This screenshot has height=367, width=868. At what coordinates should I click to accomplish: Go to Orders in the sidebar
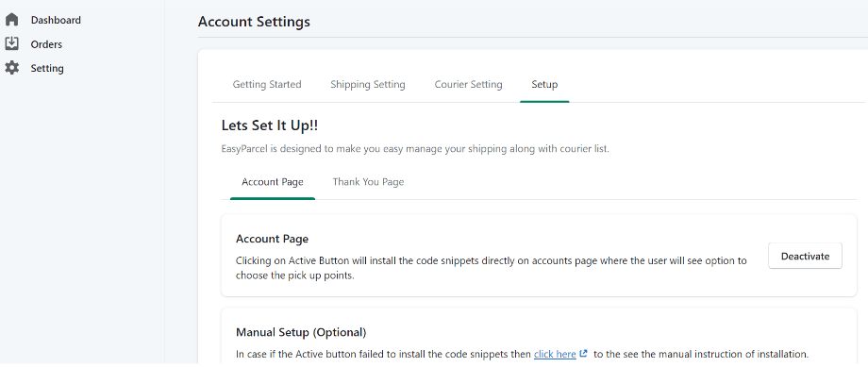(x=46, y=44)
